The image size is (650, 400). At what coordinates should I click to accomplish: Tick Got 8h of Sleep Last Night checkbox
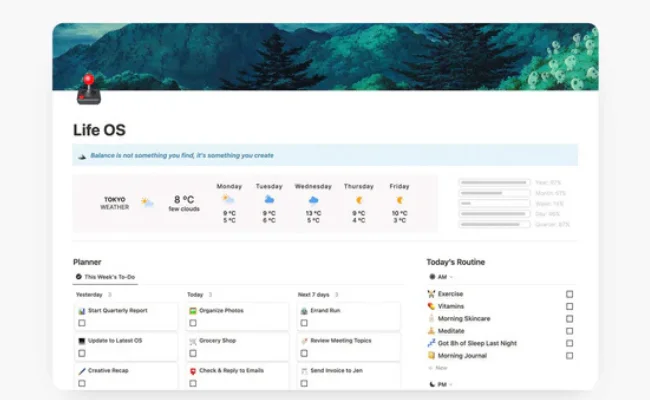click(569, 343)
